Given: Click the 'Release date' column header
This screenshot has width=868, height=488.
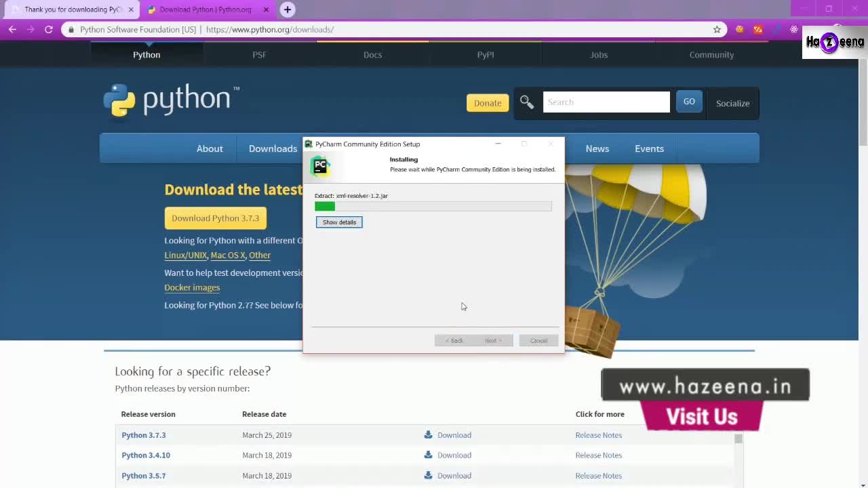Looking at the screenshot, I should pos(264,414).
